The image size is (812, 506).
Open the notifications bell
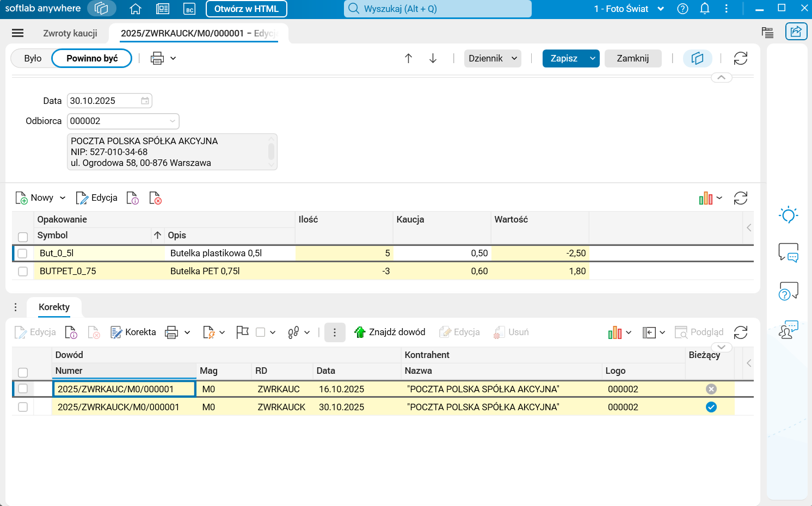click(704, 9)
